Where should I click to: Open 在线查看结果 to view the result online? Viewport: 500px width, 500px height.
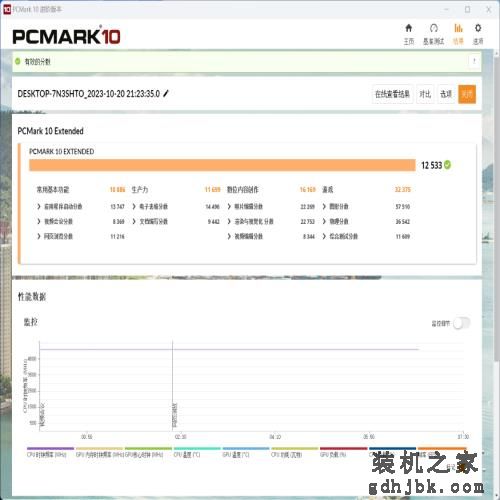[392, 94]
